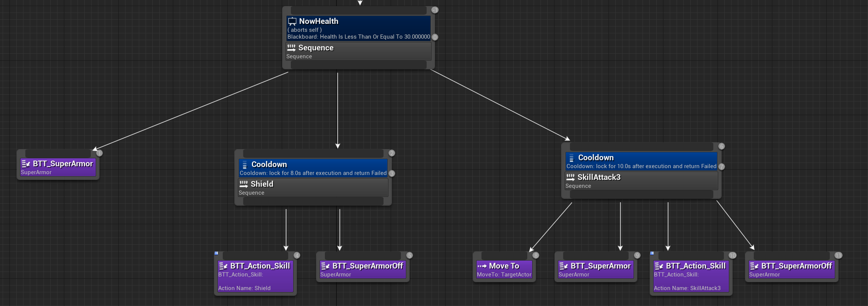The image size is (868, 306).
Task: Click the Cooldown icon on the SkillAttack3 node
Action: click(x=571, y=158)
